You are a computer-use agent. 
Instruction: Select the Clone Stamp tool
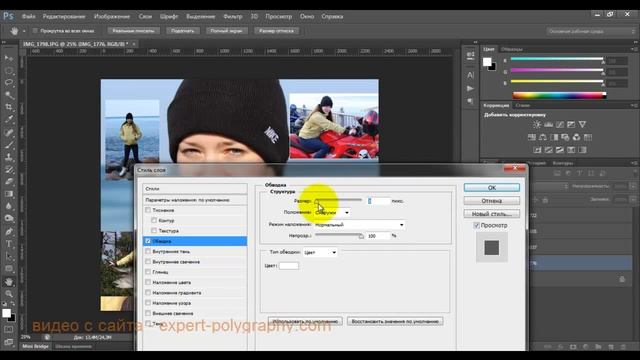coord(9,157)
